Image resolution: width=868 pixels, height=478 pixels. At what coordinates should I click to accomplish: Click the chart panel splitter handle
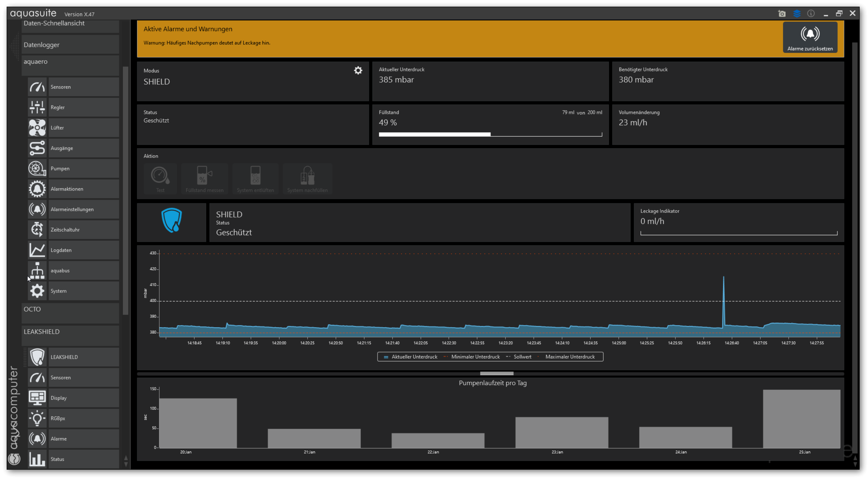pyautogui.click(x=497, y=373)
